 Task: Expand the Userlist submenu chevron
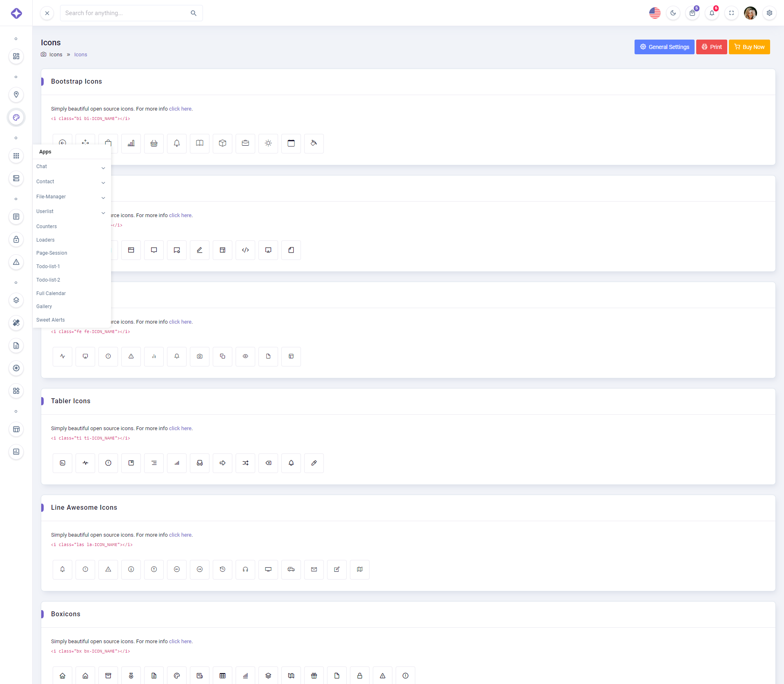(103, 212)
